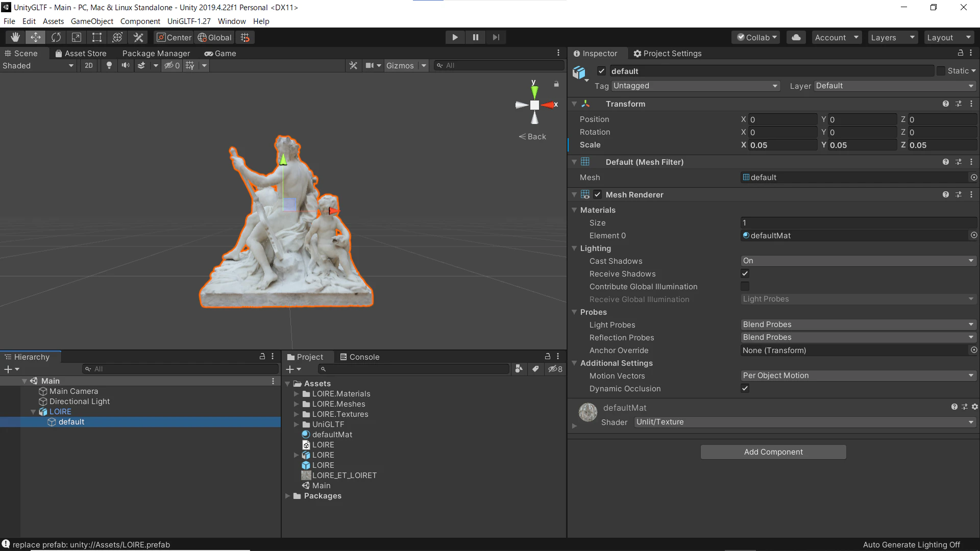Open the custom editor tools icon

138,37
